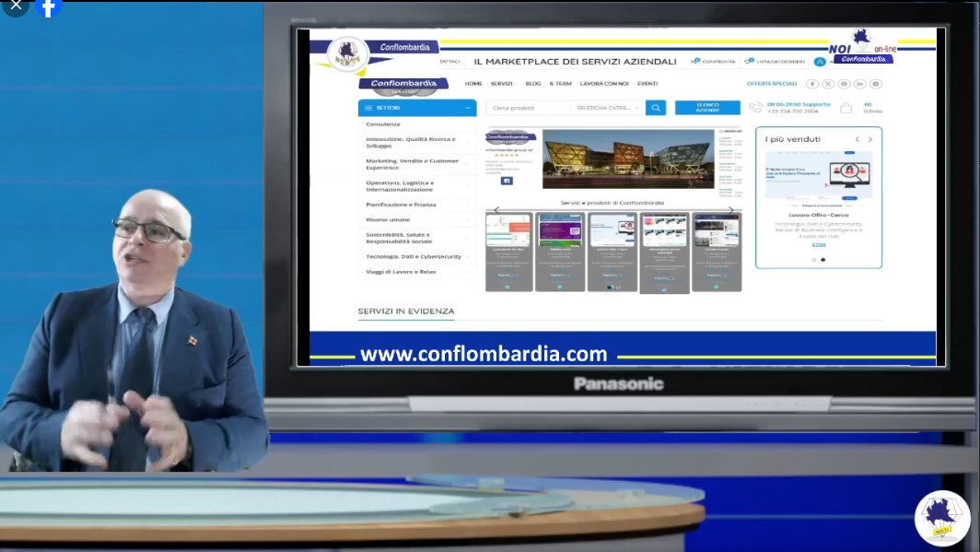The image size is (980, 552).
Task: Click the Conflombardia Group logo
Action: click(x=403, y=87)
